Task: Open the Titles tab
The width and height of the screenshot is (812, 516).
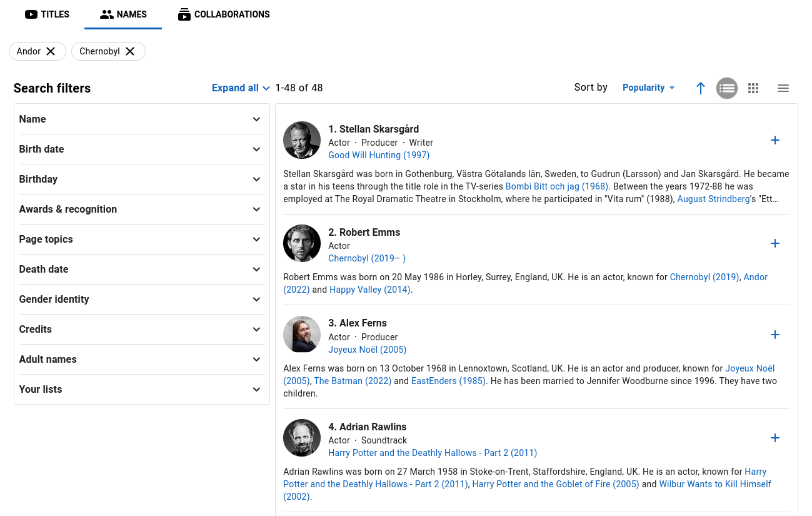Action: (x=47, y=14)
